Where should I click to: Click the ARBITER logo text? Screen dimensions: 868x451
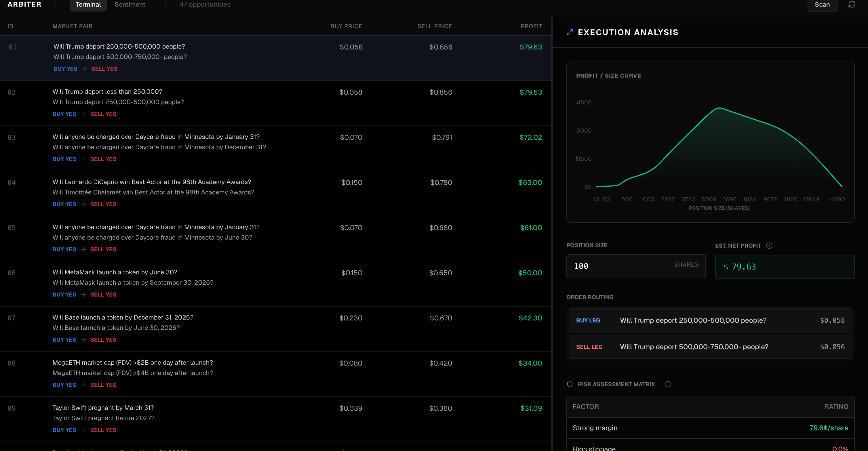pos(24,4)
